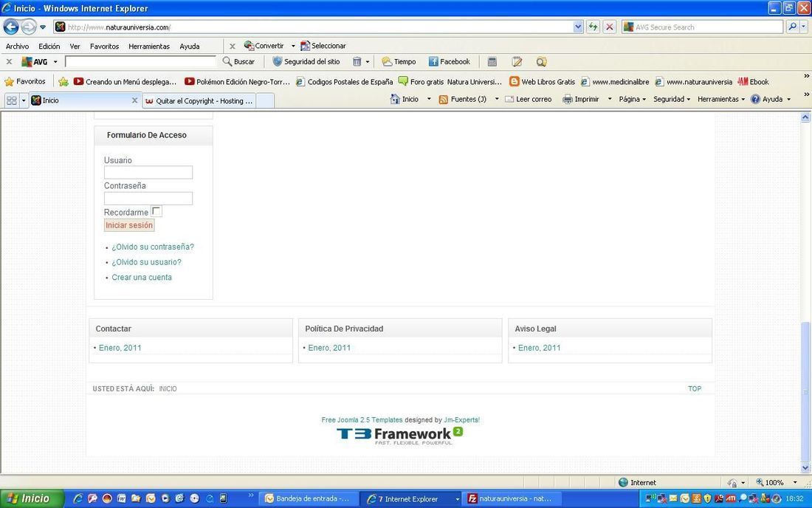Click the address bar URL field
Viewport: 812px width, 508px height.
313,27
